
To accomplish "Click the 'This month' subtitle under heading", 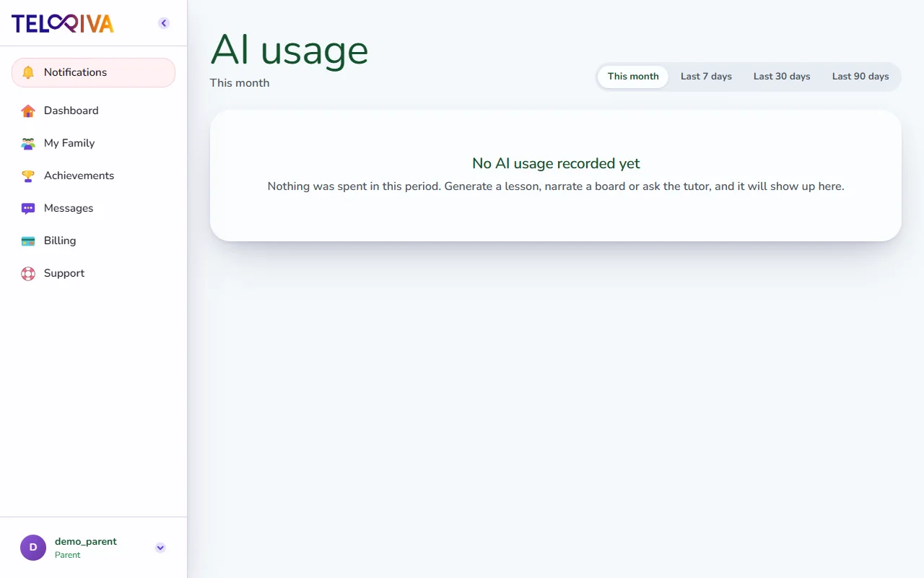I will [x=240, y=83].
